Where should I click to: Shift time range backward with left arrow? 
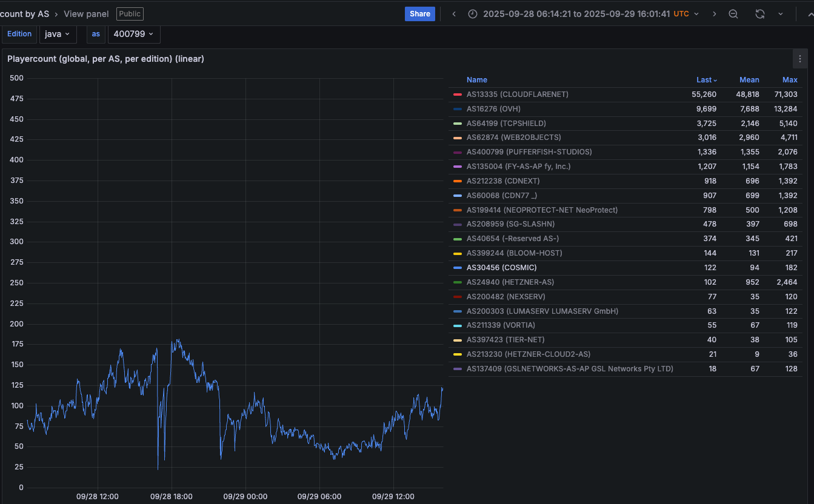[454, 14]
